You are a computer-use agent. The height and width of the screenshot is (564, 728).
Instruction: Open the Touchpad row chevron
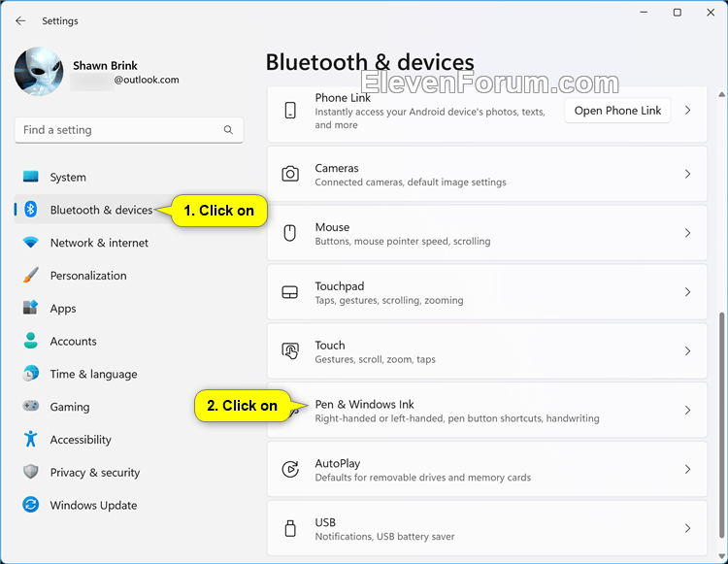point(687,292)
